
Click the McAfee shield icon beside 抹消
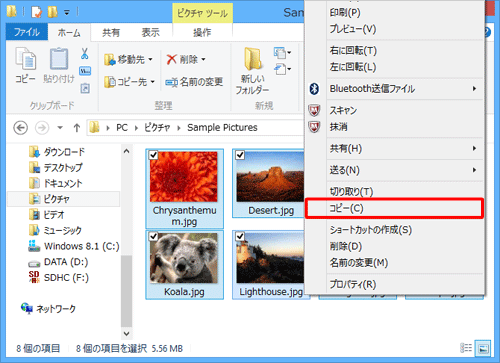point(314,127)
